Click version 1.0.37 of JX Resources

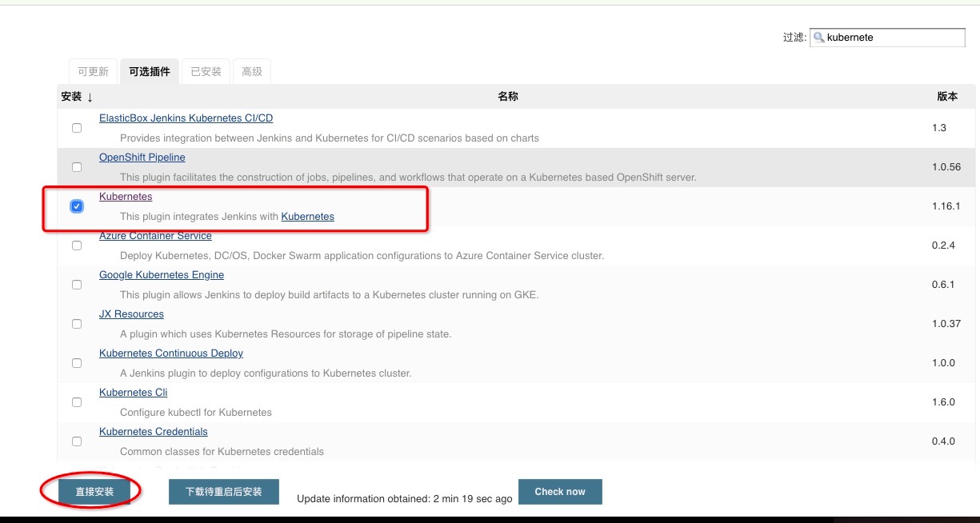click(x=946, y=324)
